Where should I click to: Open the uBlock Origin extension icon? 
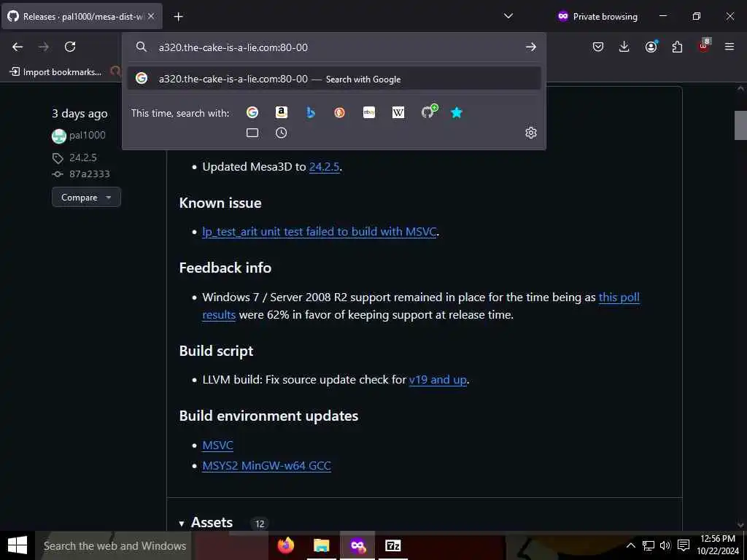pyautogui.click(x=704, y=46)
